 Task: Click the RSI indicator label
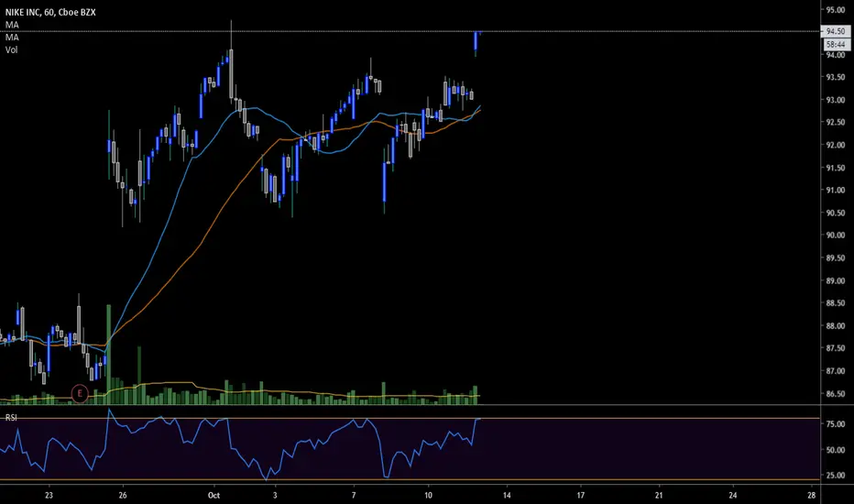pyautogui.click(x=11, y=417)
